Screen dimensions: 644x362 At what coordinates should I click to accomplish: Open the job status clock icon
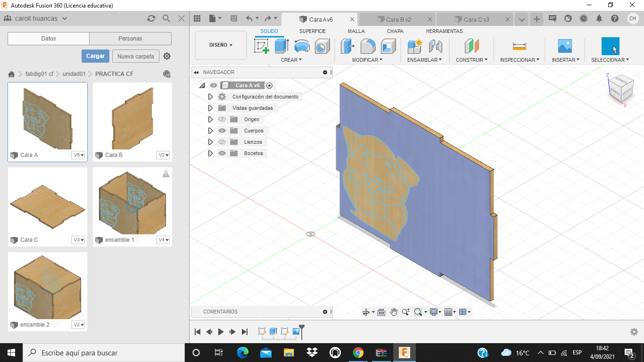tap(584, 18)
